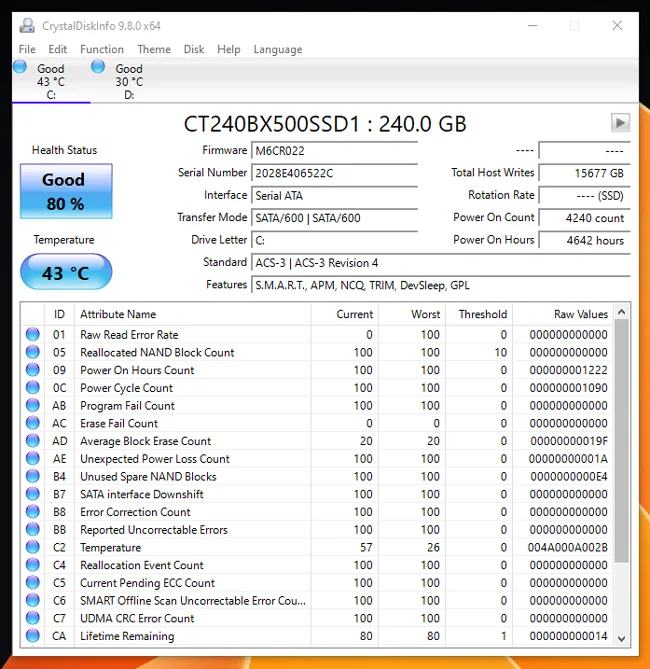
Task: Select the C: disk status orb
Action: [20, 67]
